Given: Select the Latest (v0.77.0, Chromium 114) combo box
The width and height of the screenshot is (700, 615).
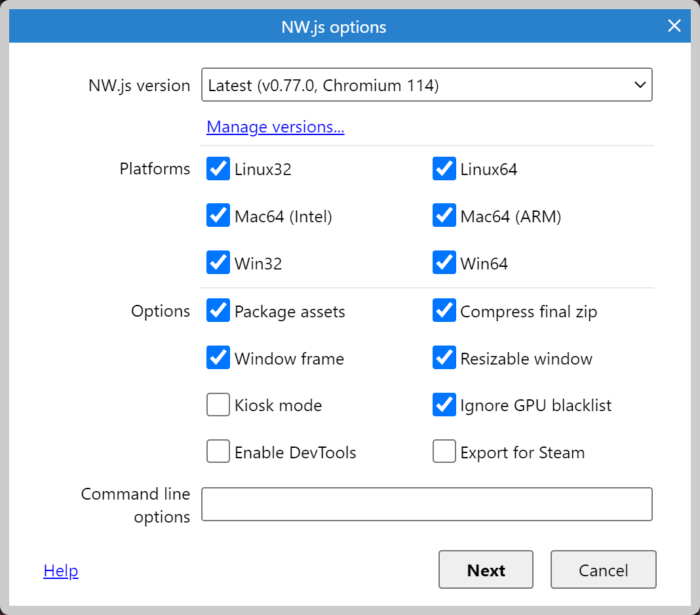Looking at the screenshot, I should click(x=427, y=85).
